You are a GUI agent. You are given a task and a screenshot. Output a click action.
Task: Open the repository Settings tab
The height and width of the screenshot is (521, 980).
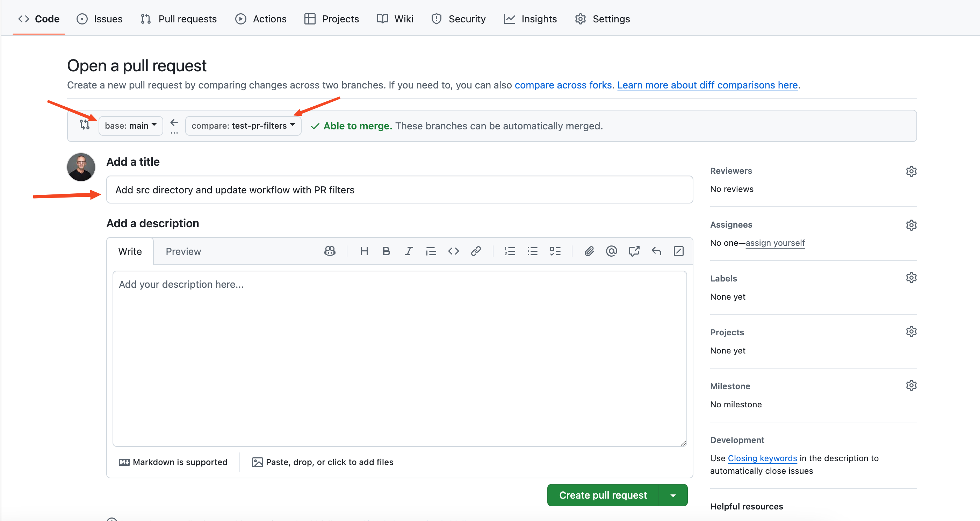[x=603, y=19]
